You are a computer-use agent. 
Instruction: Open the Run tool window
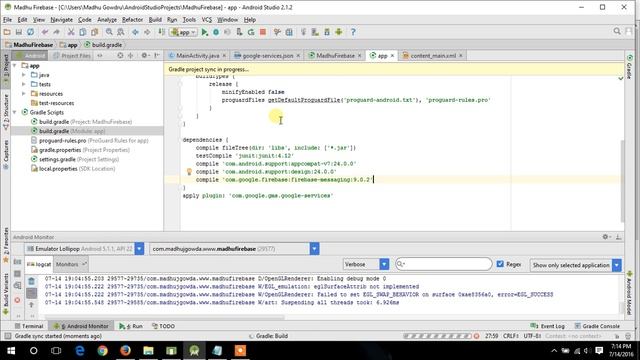[x=131, y=326]
